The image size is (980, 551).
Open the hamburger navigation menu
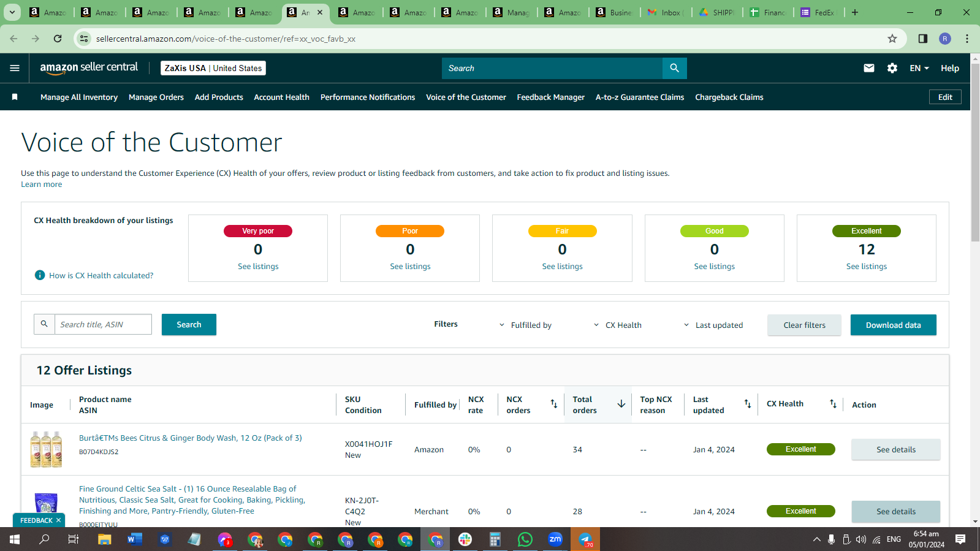[15, 68]
